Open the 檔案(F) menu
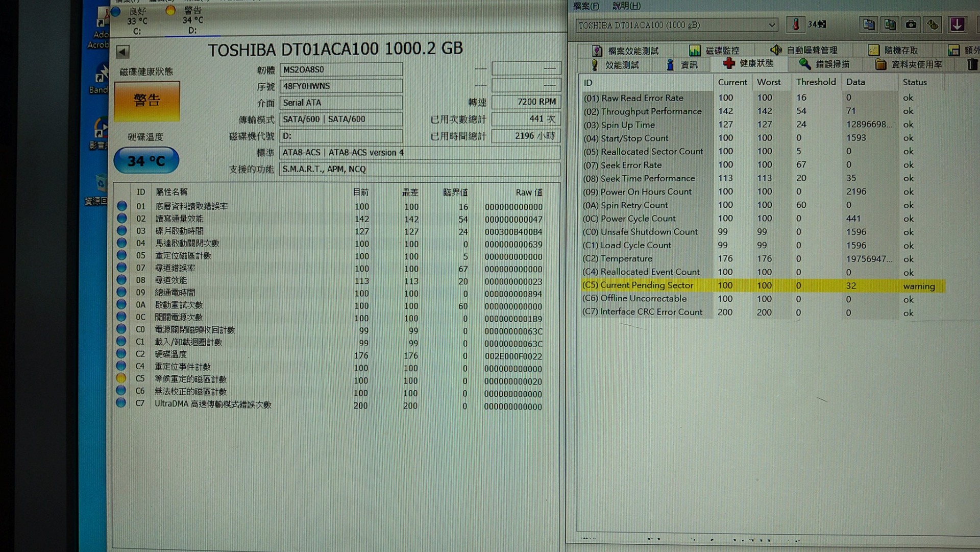The width and height of the screenshot is (980, 552). pyautogui.click(x=586, y=6)
